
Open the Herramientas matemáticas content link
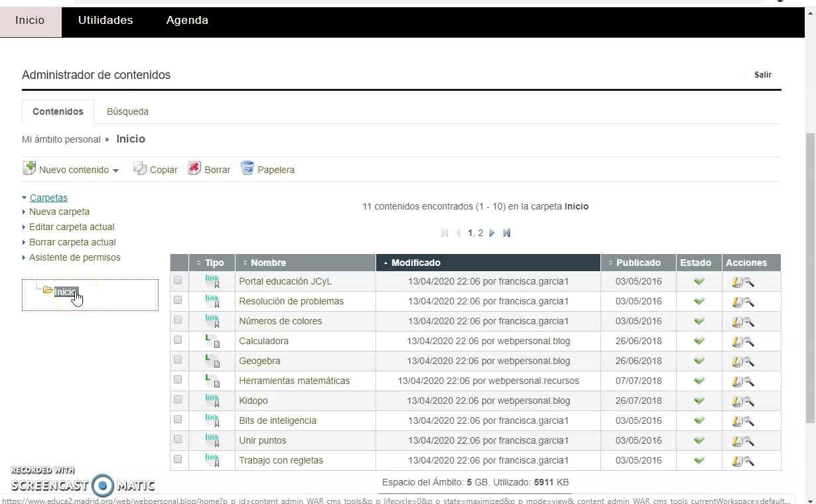click(x=294, y=381)
